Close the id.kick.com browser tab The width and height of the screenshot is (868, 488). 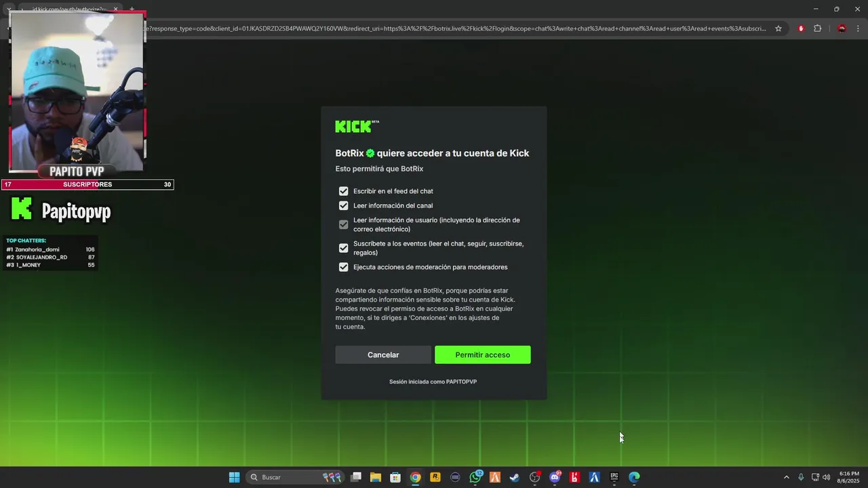click(x=115, y=9)
